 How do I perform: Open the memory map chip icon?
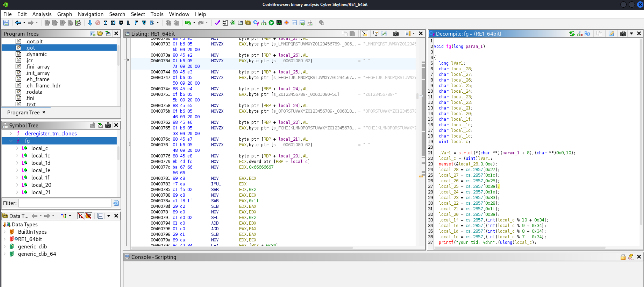pos(279,23)
